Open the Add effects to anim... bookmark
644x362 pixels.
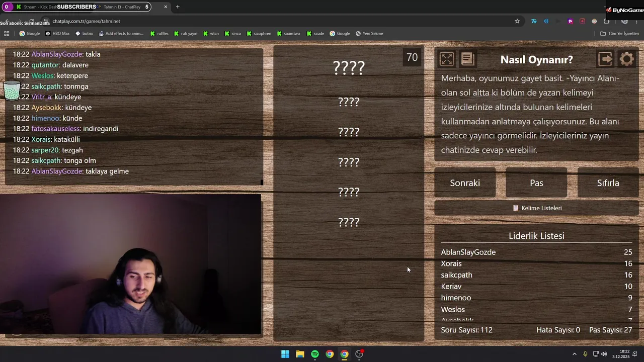coord(121,34)
